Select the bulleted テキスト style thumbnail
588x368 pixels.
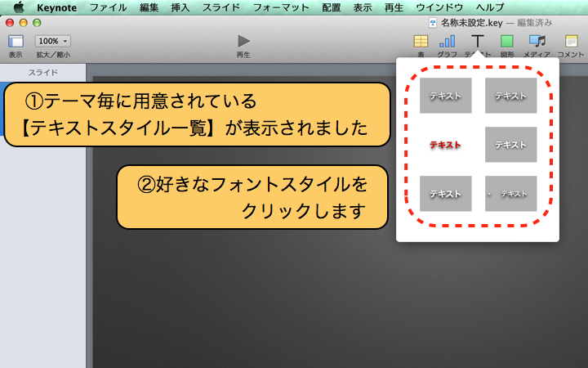[510, 194]
